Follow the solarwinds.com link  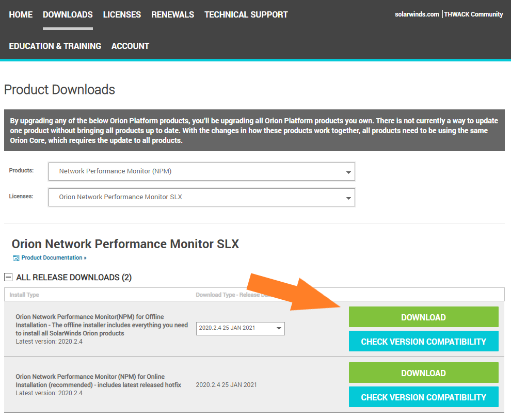pyautogui.click(x=417, y=14)
